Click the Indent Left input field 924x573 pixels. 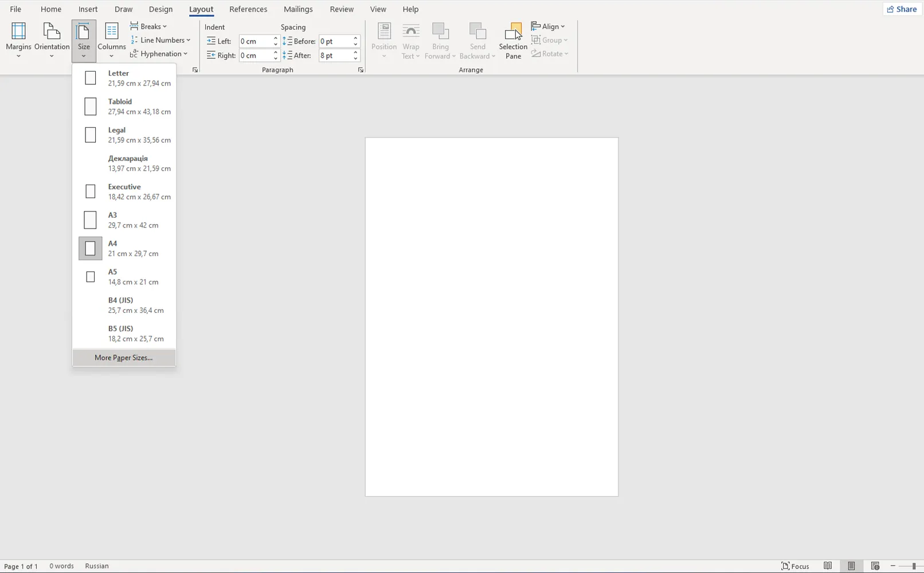pos(255,41)
